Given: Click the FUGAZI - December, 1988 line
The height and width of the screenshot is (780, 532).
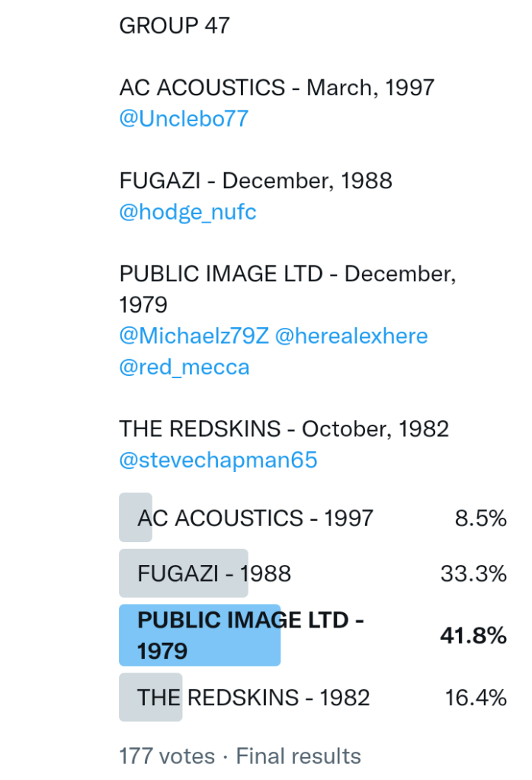Looking at the screenshot, I should (x=255, y=181).
